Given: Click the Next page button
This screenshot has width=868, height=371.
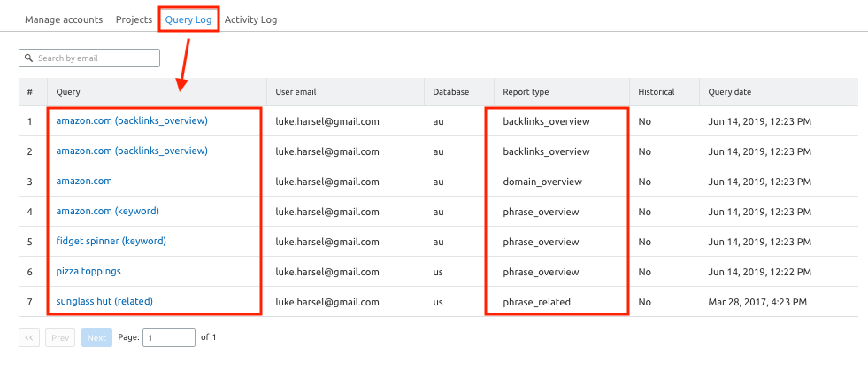Looking at the screenshot, I should (96, 337).
